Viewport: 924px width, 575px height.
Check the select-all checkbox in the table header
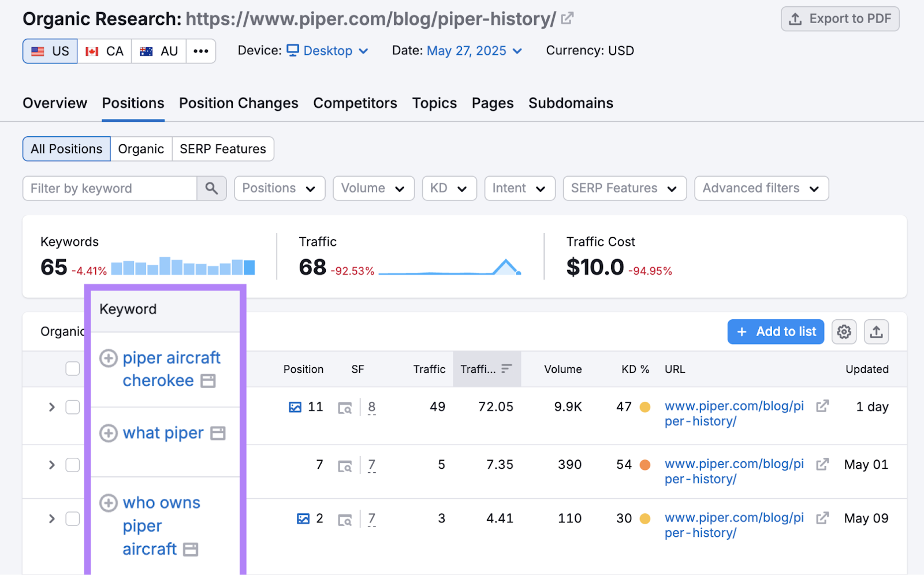point(73,368)
